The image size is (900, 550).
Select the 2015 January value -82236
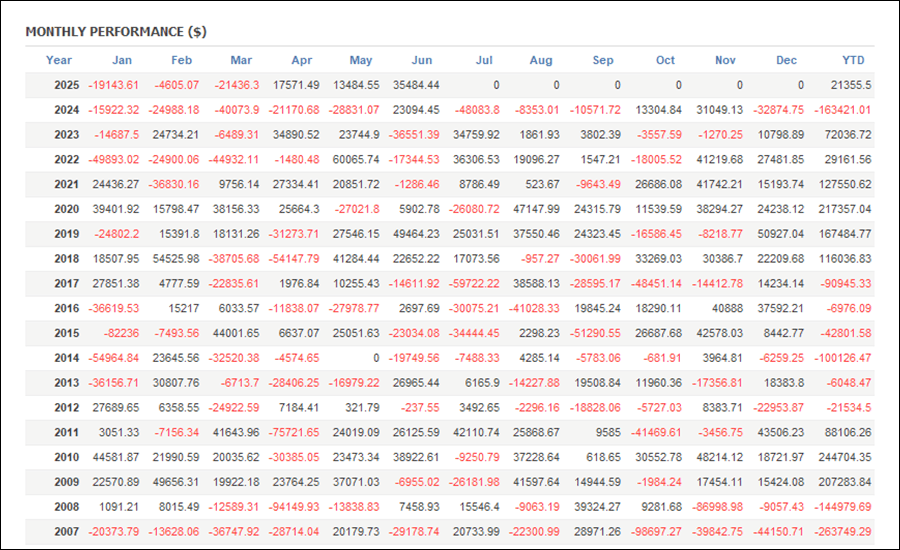(121, 333)
